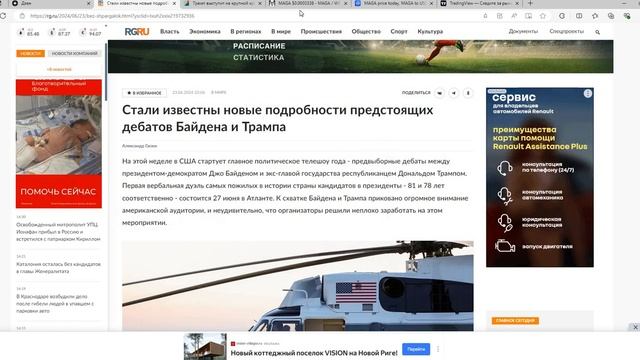Open news about Краснодар дело
This screenshot has width=640, height=360.
(55, 304)
